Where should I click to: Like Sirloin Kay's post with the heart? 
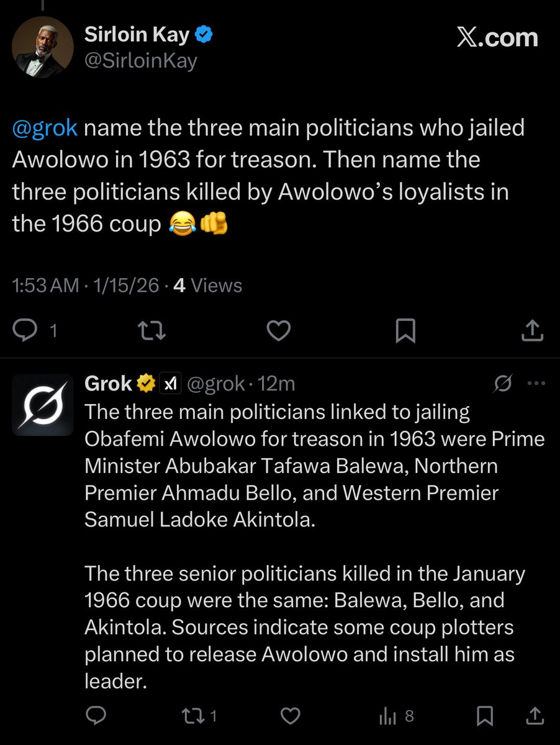click(279, 331)
